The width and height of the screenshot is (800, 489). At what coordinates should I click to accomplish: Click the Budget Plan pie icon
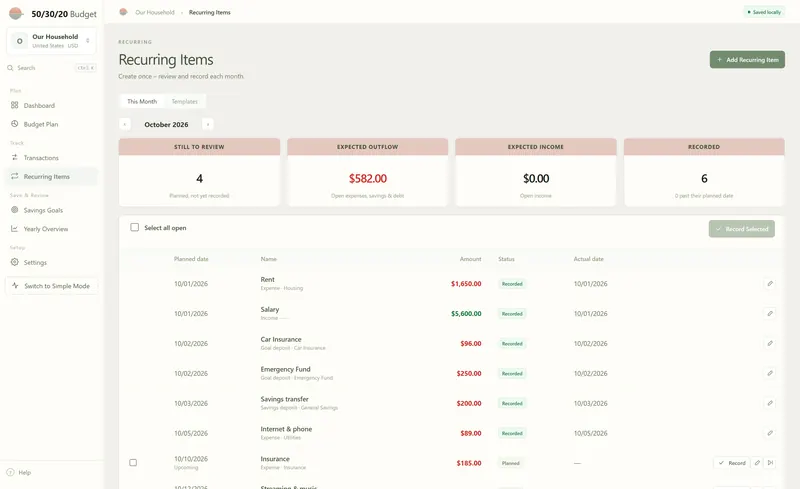coord(14,124)
